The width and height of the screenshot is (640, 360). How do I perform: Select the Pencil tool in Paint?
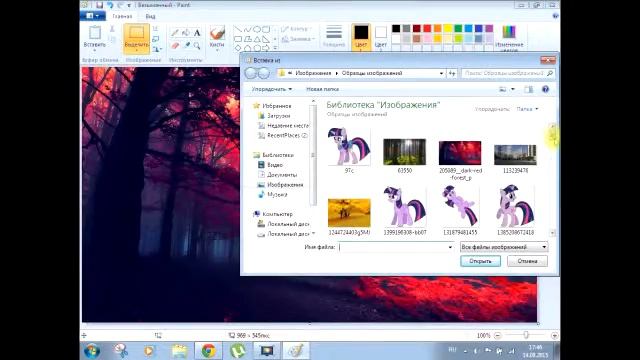coord(175,33)
